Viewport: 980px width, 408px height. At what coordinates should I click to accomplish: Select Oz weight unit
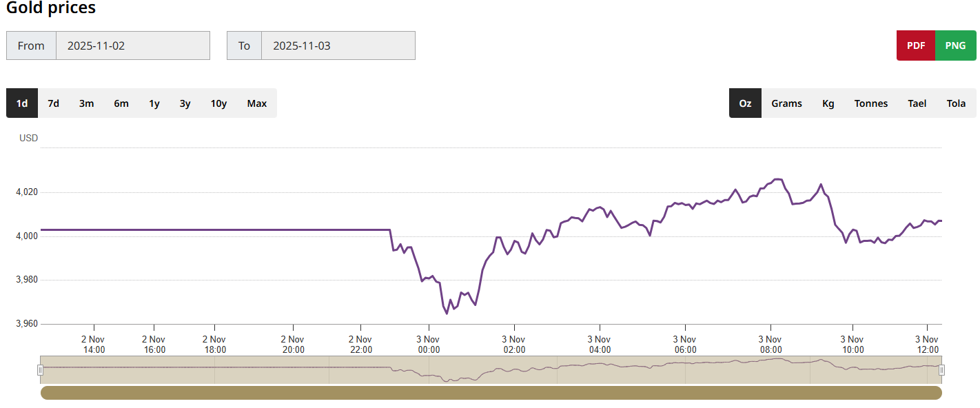coord(745,103)
